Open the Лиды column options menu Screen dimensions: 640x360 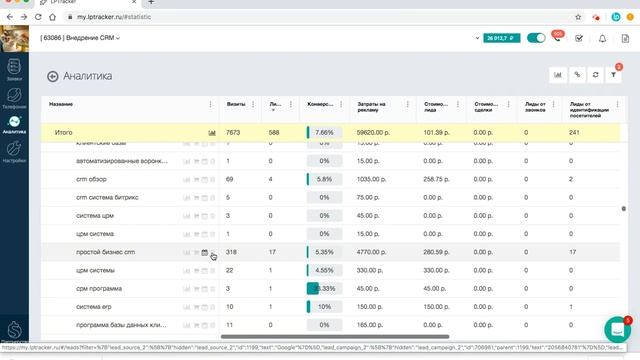coord(291,104)
